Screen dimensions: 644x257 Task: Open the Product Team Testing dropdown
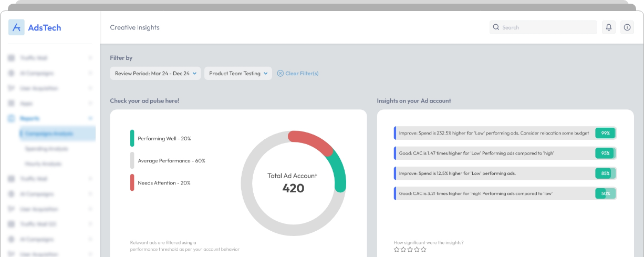(x=237, y=74)
